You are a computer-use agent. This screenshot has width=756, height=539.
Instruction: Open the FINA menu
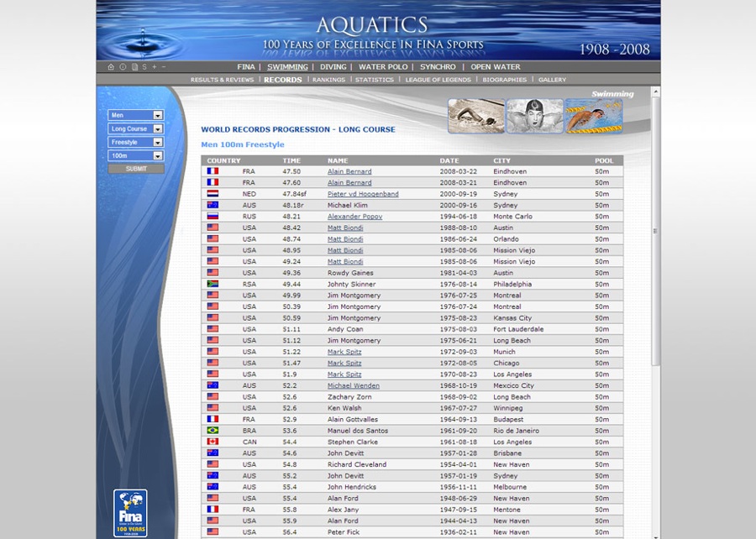246,67
